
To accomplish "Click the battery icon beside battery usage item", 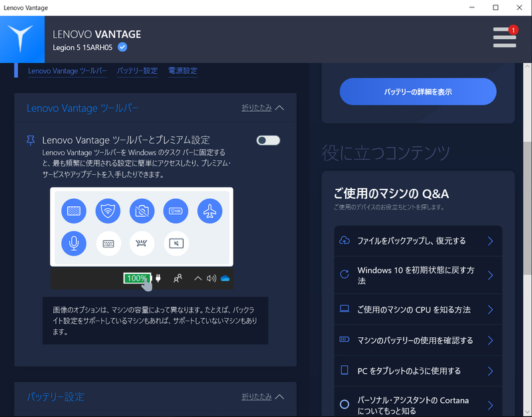I will (x=344, y=339).
